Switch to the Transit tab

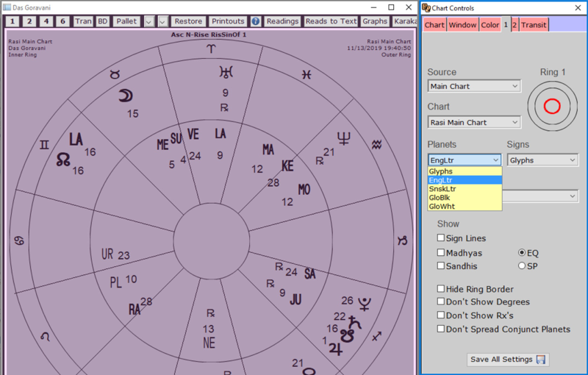point(534,25)
